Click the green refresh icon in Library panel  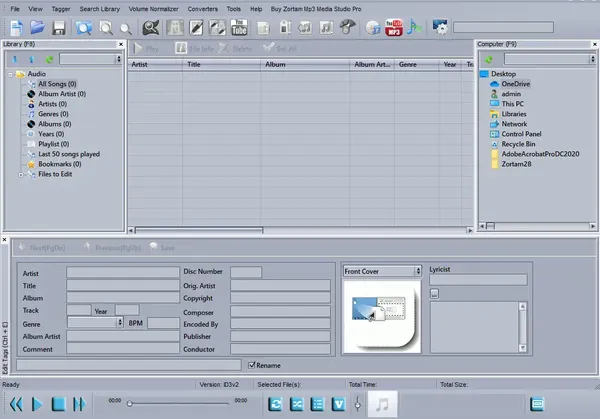[49, 60]
